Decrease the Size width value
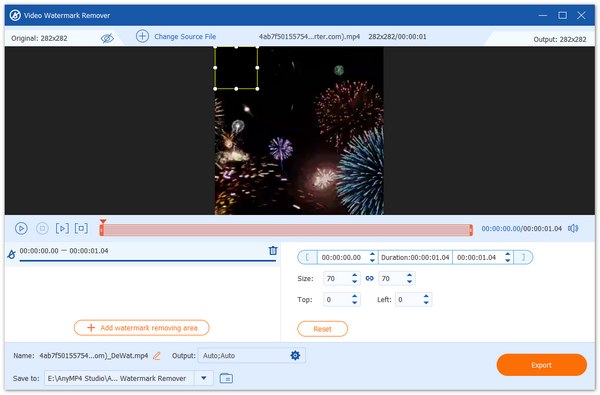Image resolution: width=600 pixels, height=395 pixels. (x=355, y=282)
